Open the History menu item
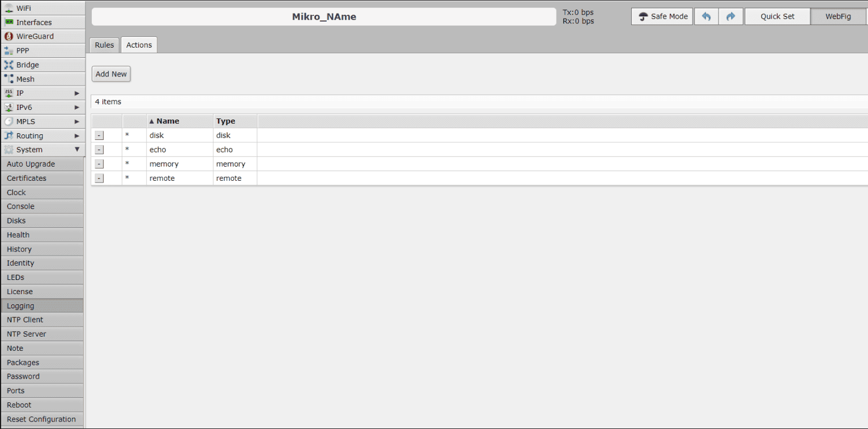 click(x=42, y=249)
